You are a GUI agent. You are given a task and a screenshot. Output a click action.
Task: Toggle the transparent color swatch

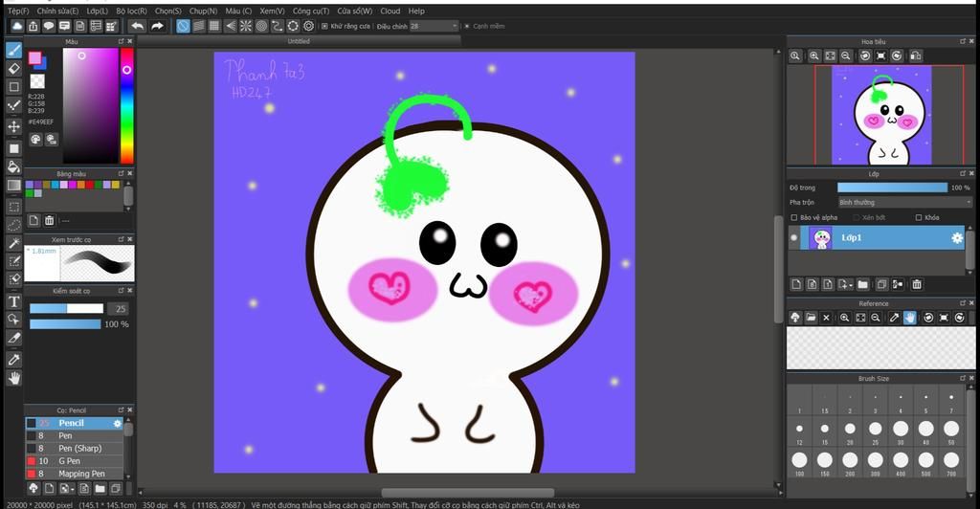click(37, 81)
